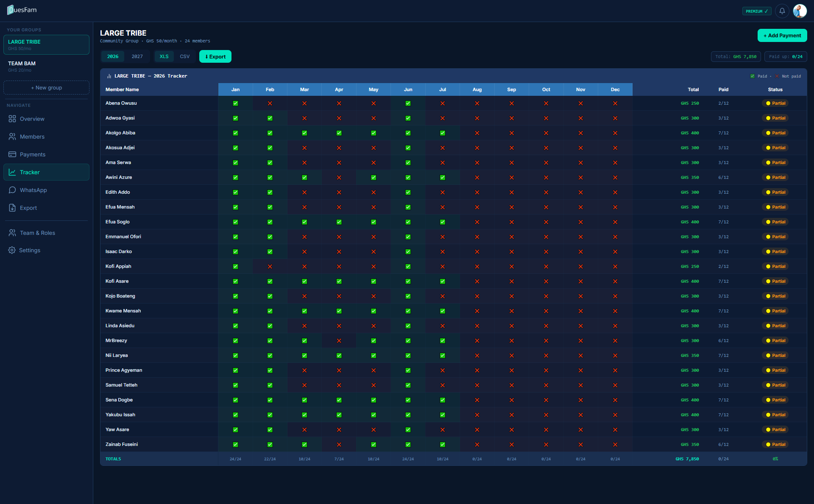Create a new group
The width and height of the screenshot is (814, 504).
[x=47, y=87]
